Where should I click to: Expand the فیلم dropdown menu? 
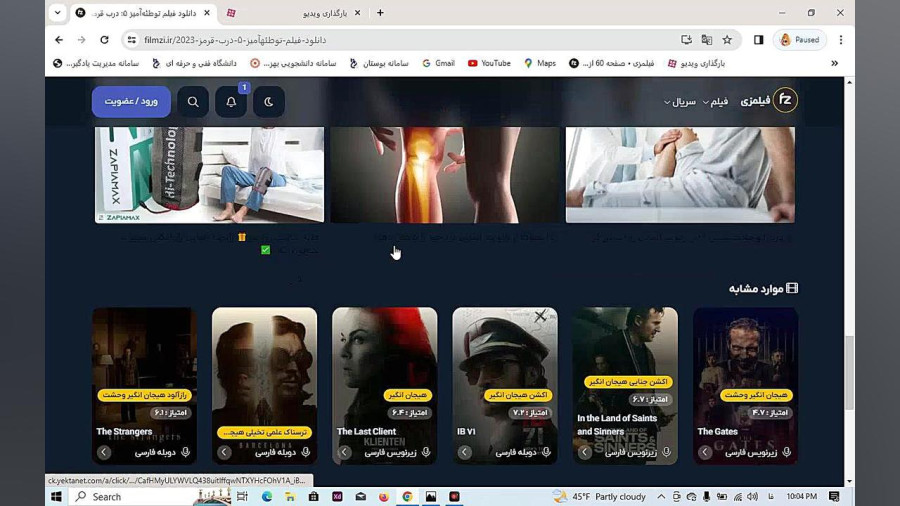pyautogui.click(x=715, y=102)
